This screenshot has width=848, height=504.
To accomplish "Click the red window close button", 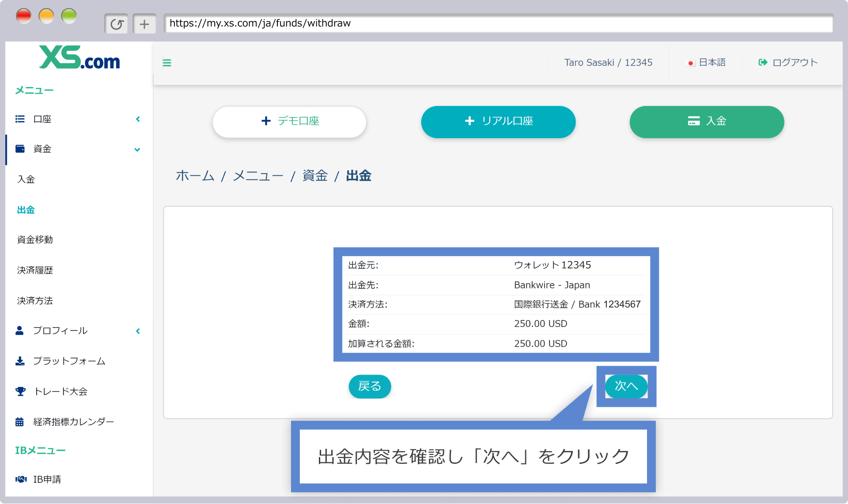I will click(24, 16).
